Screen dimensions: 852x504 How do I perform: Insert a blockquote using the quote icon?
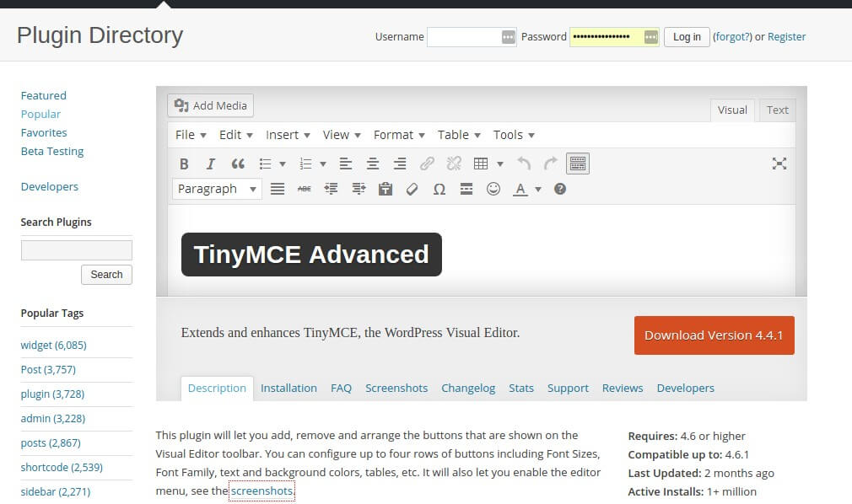click(238, 164)
